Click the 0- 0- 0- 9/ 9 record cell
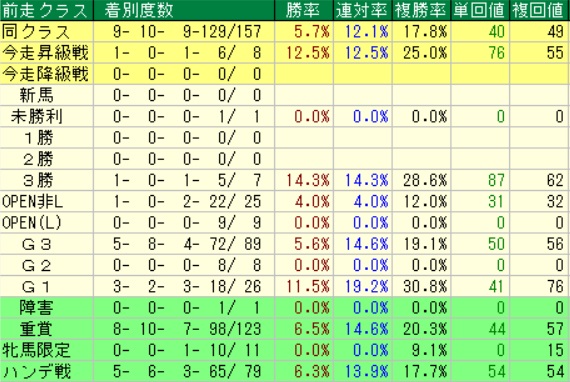570x382 pixels. (184, 222)
